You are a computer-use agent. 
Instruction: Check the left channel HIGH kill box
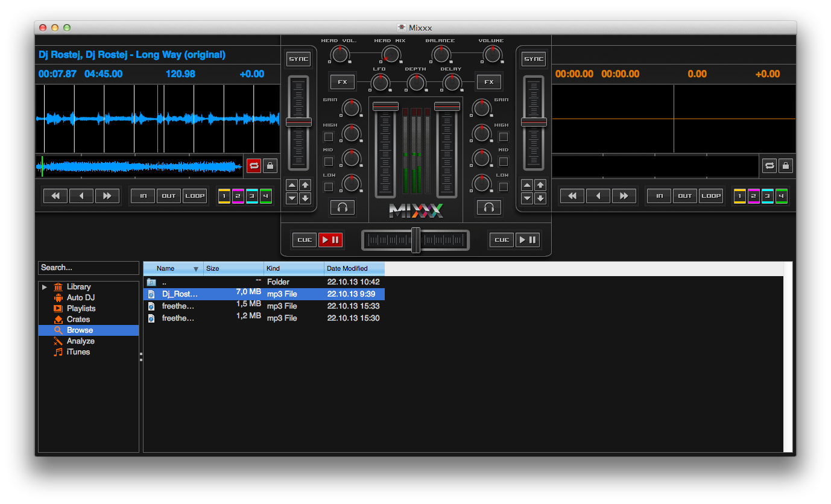coord(329,137)
